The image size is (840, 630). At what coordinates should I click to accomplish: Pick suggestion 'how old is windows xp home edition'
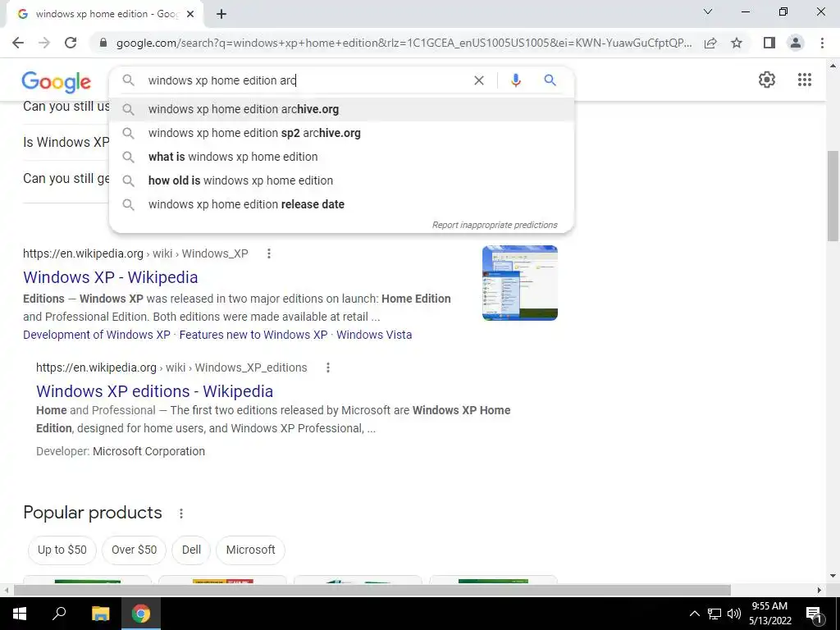[341, 180]
